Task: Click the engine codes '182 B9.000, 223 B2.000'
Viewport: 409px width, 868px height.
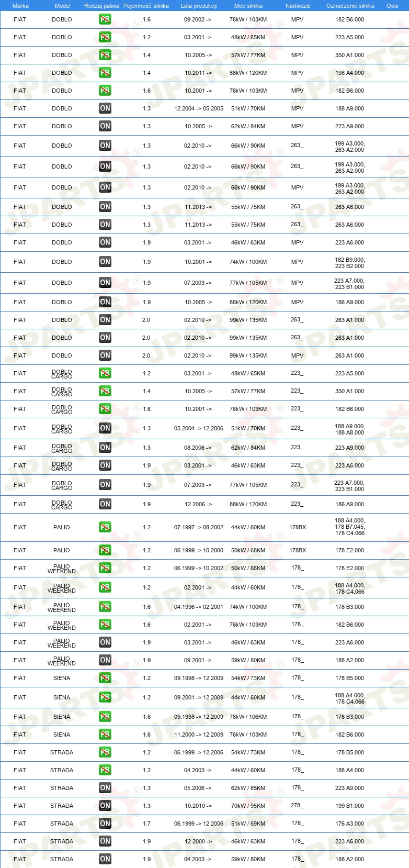Action: click(350, 263)
